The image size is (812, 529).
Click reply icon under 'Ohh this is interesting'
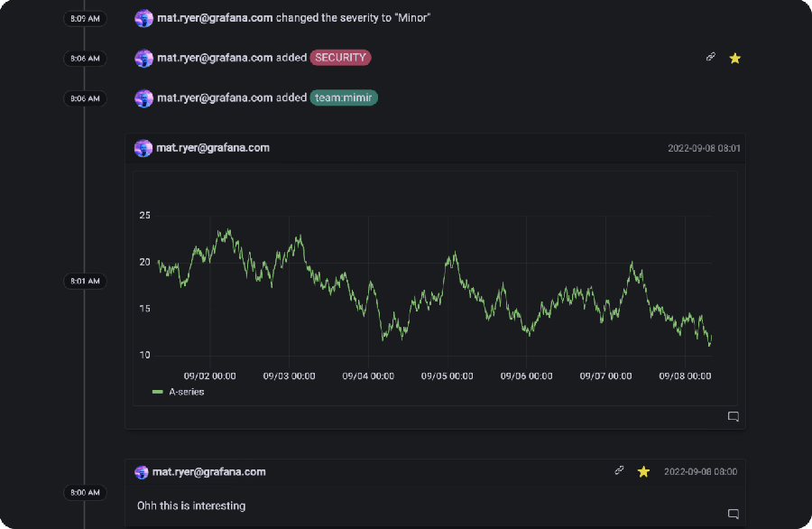(x=733, y=514)
